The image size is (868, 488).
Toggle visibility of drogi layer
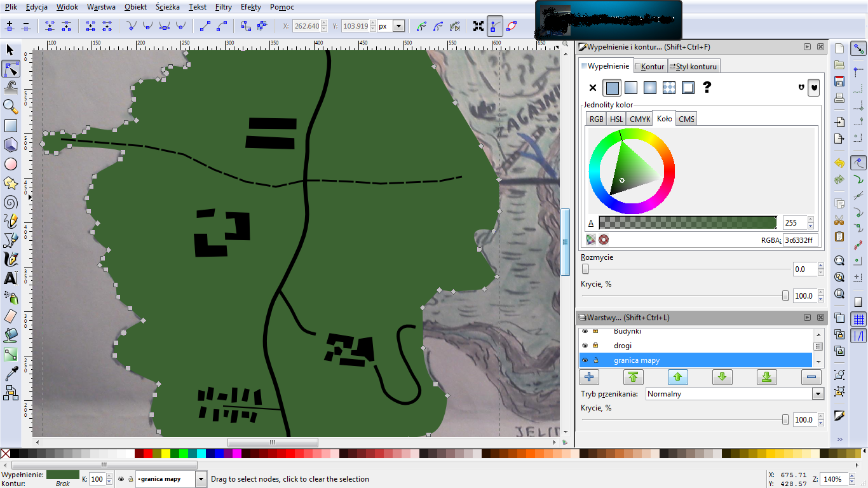pyautogui.click(x=585, y=346)
